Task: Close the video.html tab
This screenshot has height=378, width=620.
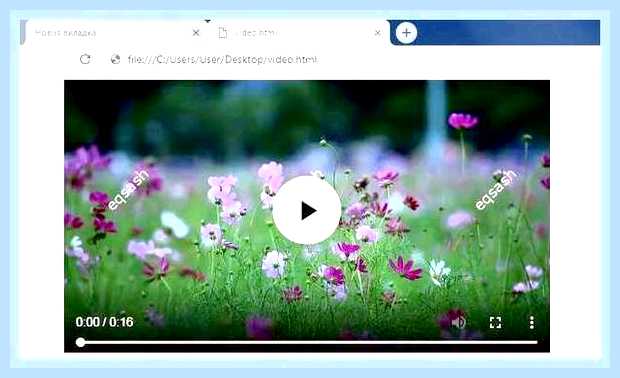Action: click(x=378, y=33)
